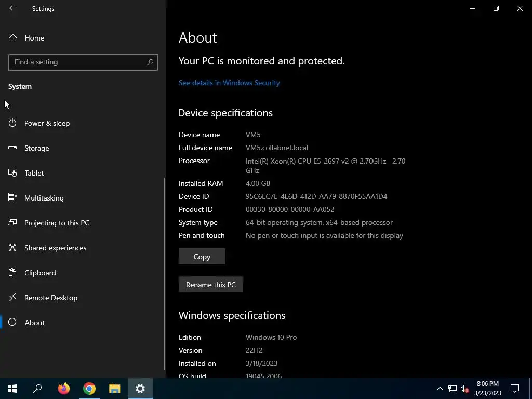Click the System heading in the sidebar

[x=20, y=87]
